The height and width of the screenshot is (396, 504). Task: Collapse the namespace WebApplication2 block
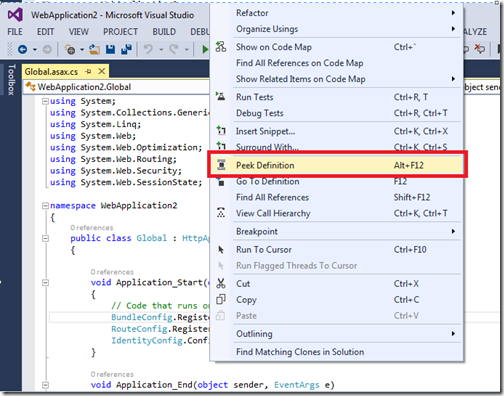[x=45, y=206]
